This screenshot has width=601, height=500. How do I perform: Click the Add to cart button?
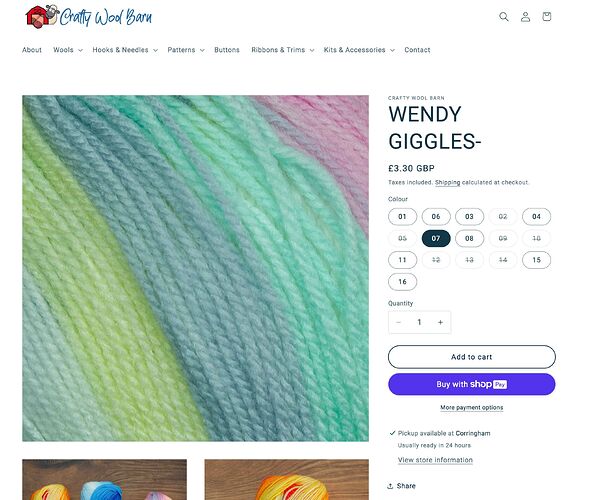pos(471,357)
